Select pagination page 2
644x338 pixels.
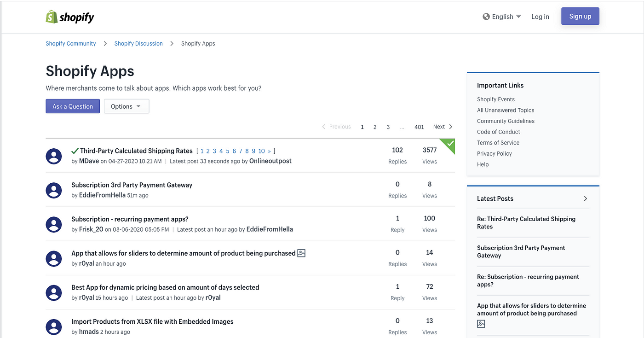tap(375, 127)
